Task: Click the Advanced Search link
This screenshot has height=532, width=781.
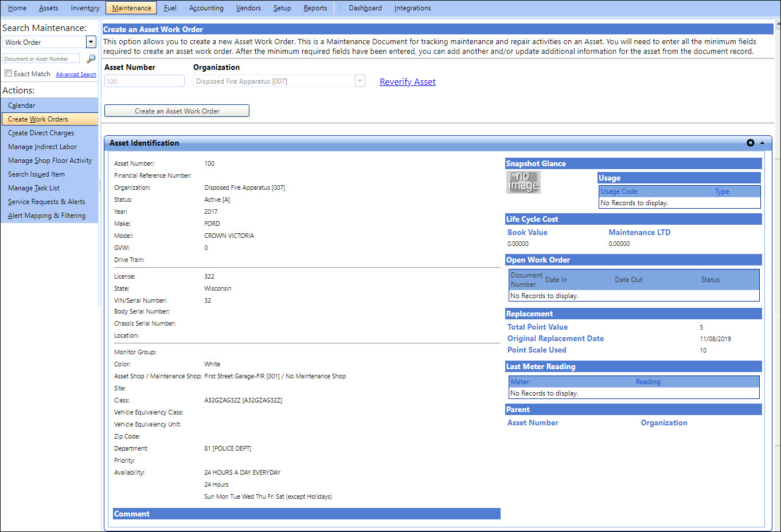Action: click(76, 75)
